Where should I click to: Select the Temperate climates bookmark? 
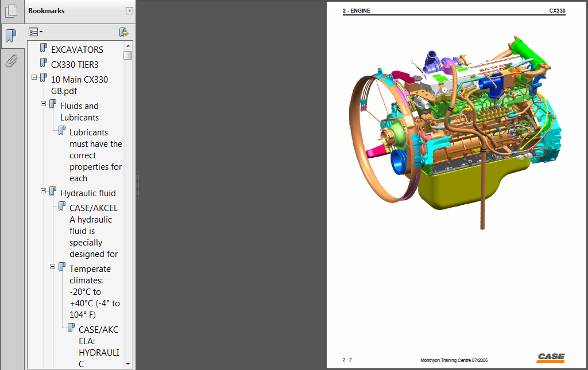[x=95, y=292]
